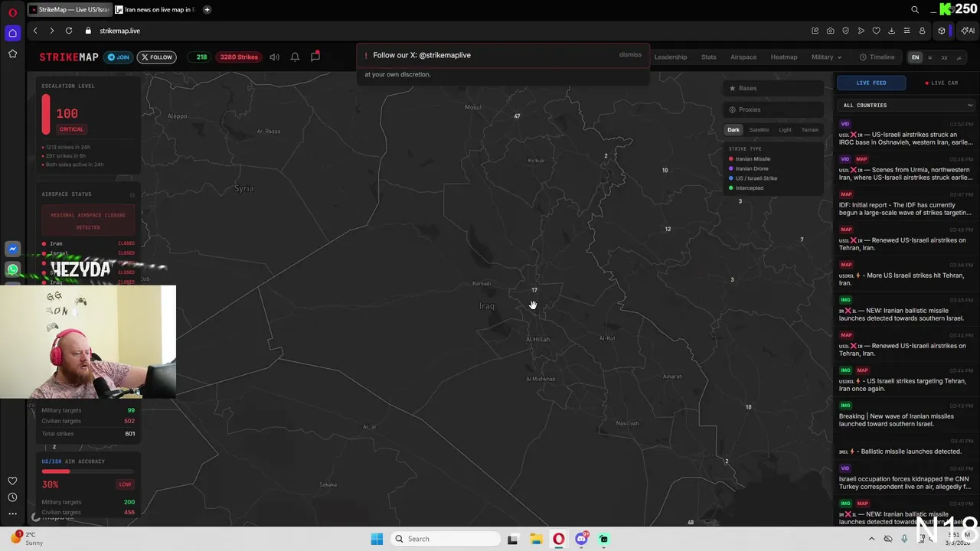Open WhatsApp in Opera sidebar

(12, 269)
